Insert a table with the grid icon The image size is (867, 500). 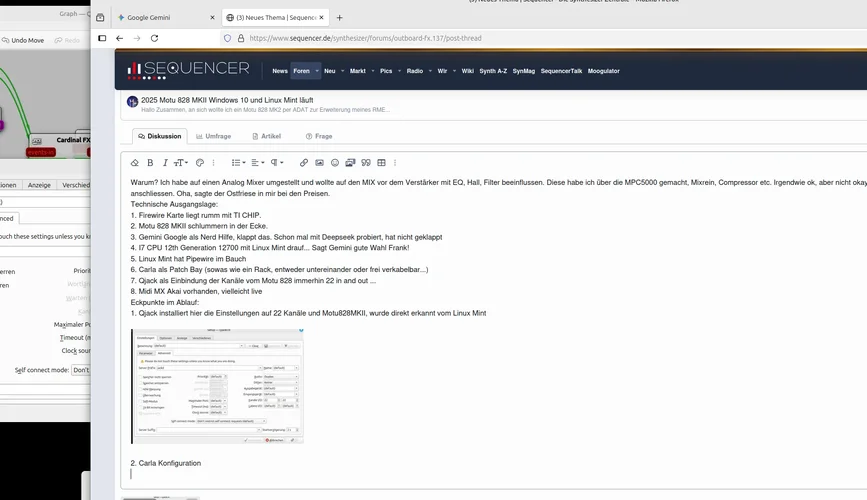381,163
